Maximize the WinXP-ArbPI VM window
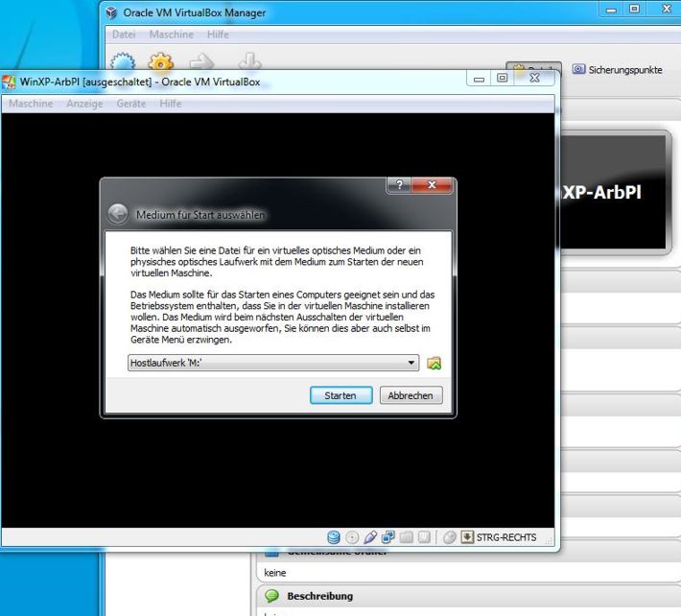Viewport: 681px width, 616px height. point(503,78)
